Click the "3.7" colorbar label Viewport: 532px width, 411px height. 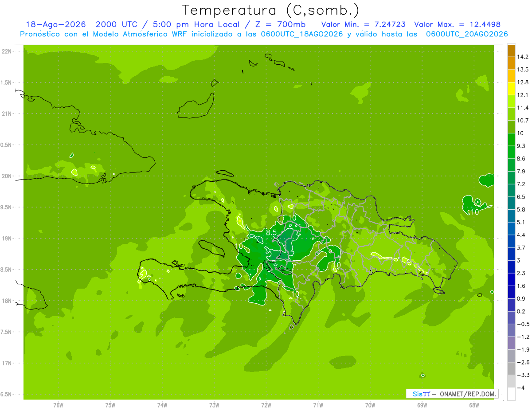(x=521, y=247)
